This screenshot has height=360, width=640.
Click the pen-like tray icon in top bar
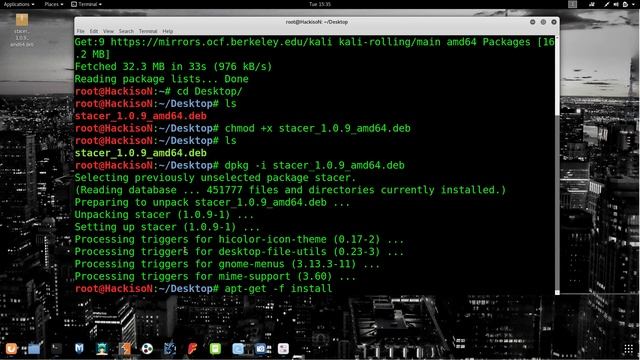click(x=607, y=4)
